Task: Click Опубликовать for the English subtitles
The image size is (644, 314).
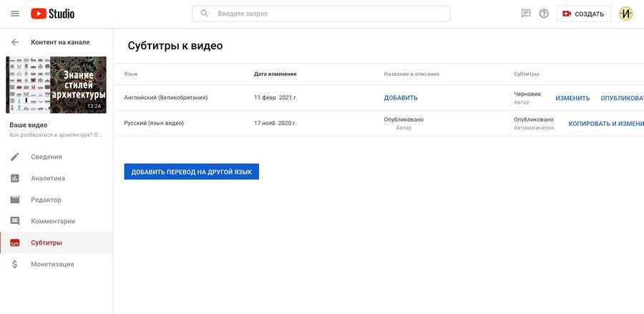Action: 622,99
